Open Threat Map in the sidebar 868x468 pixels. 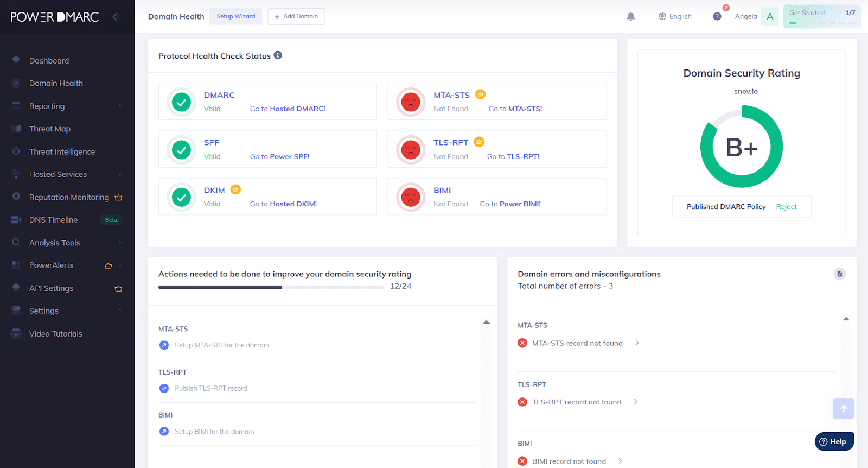click(x=50, y=129)
